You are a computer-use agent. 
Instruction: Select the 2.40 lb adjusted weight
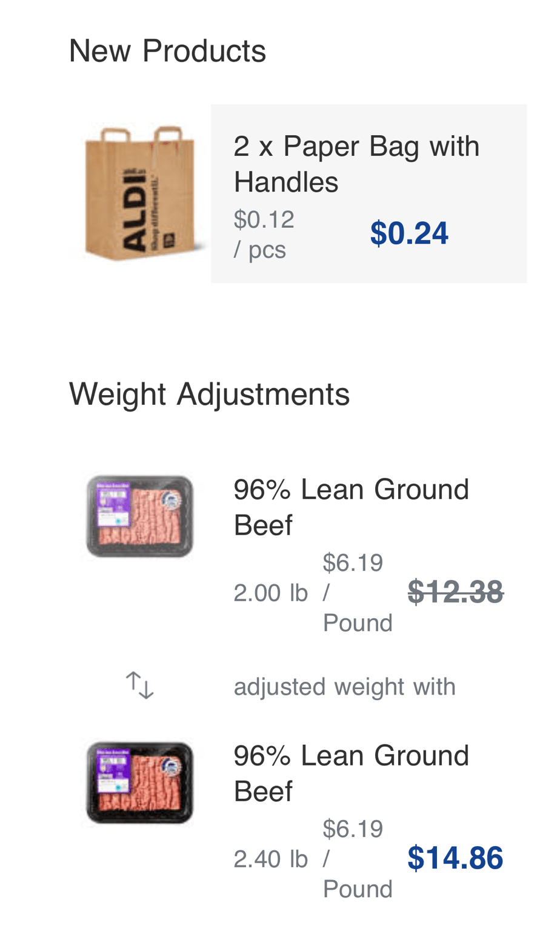pyautogui.click(x=270, y=859)
